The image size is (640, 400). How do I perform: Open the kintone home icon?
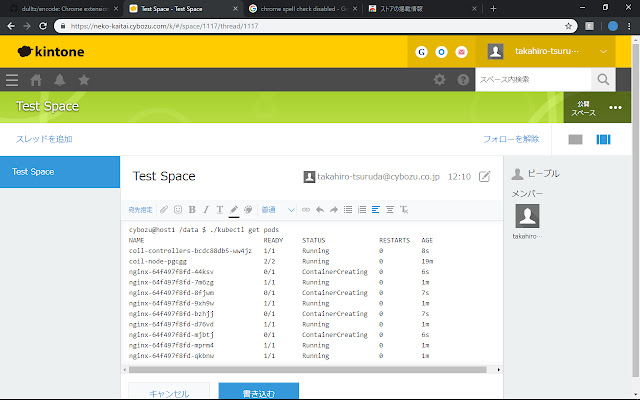(36, 80)
